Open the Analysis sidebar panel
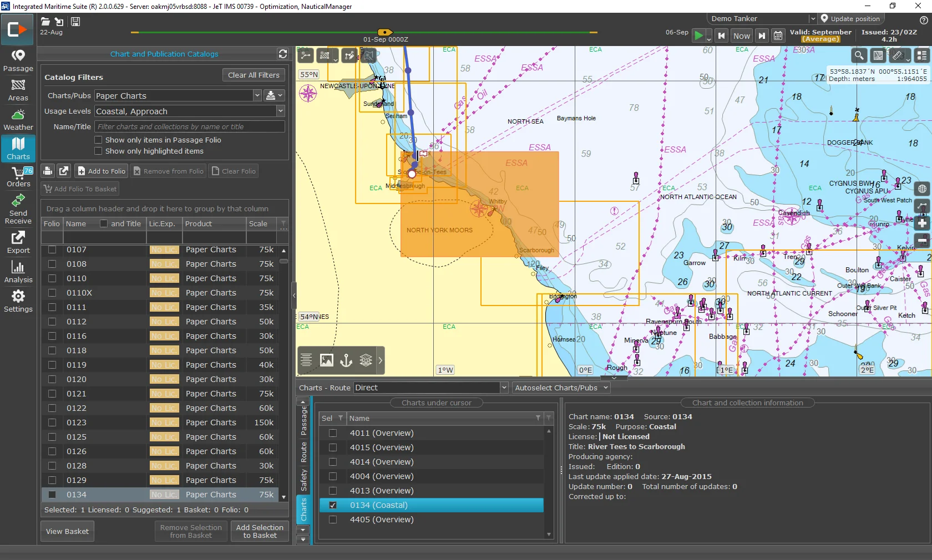932x560 pixels. click(18, 272)
